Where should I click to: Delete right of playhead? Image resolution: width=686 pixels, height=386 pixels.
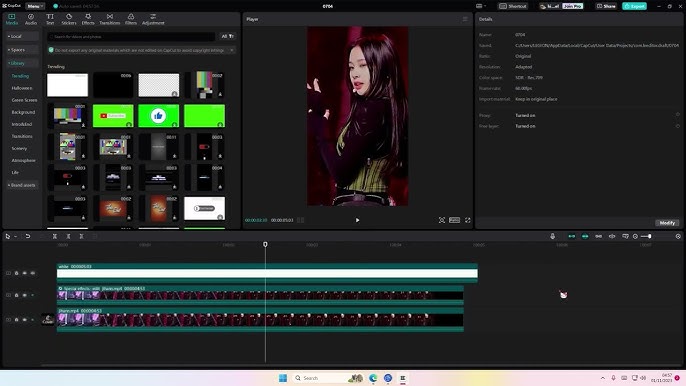coord(81,236)
